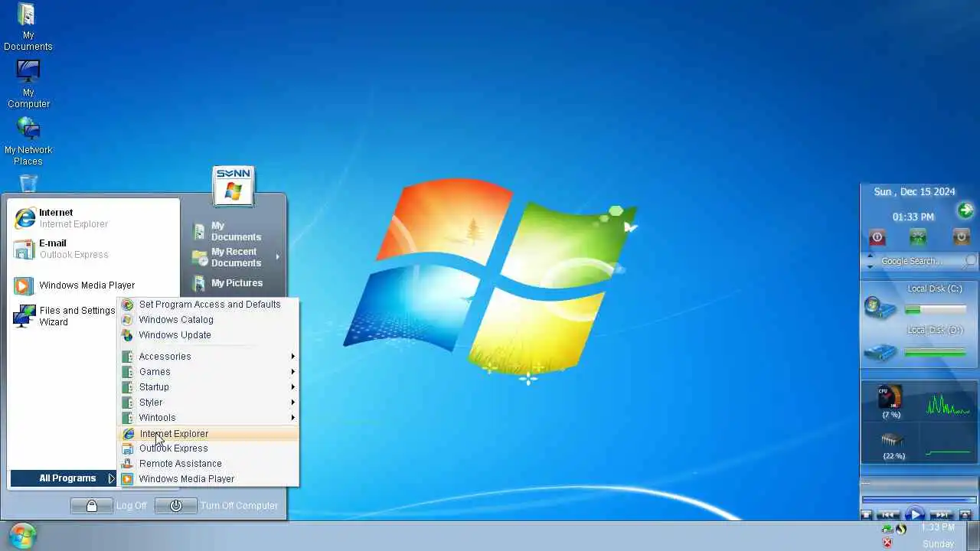Image resolution: width=980 pixels, height=551 pixels.
Task: Select the Recycle Bin desktop icon
Action: (x=28, y=182)
